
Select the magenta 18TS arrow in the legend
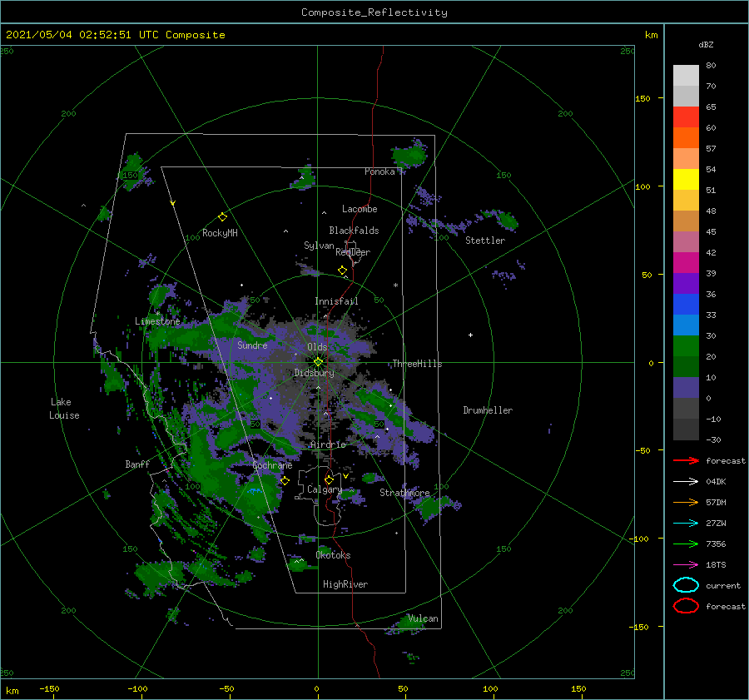tap(686, 565)
